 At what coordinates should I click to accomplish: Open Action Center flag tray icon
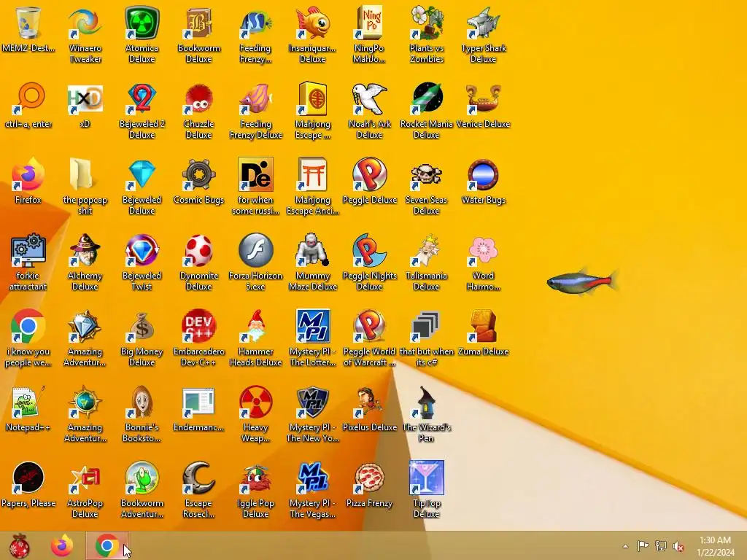coord(643,545)
